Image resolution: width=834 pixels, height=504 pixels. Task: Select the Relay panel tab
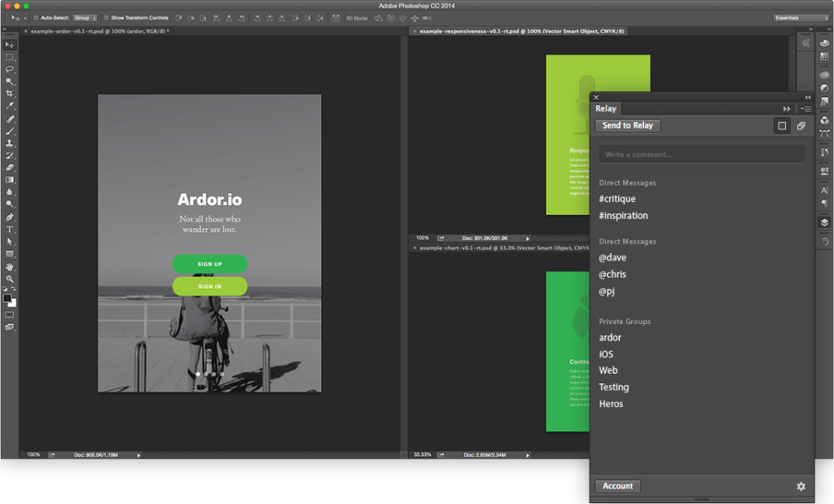click(606, 108)
